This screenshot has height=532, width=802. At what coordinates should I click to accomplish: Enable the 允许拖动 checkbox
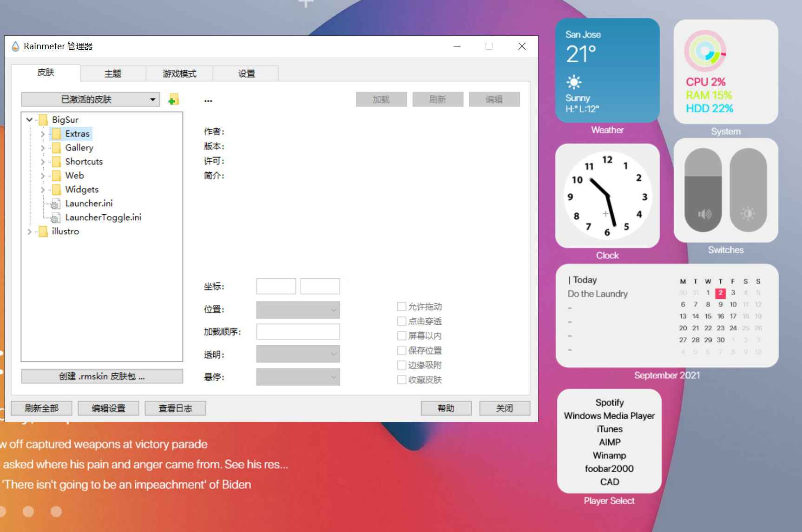(401, 306)
